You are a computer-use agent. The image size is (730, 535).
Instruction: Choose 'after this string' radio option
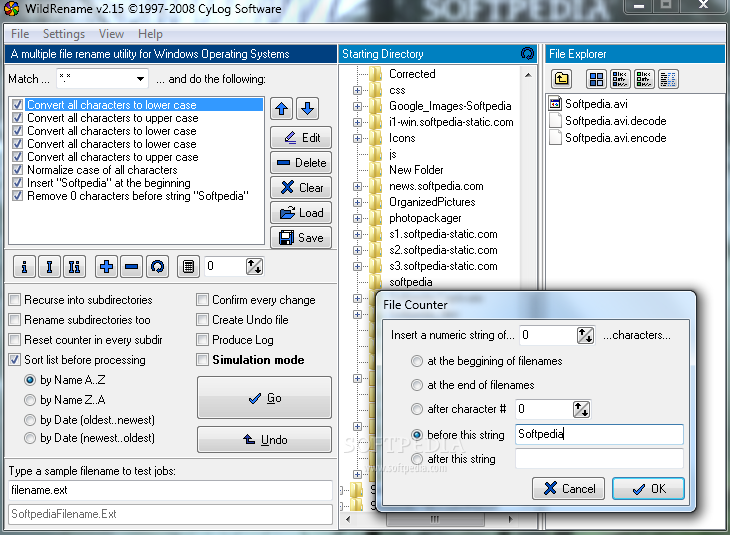(x=417, y=459)
